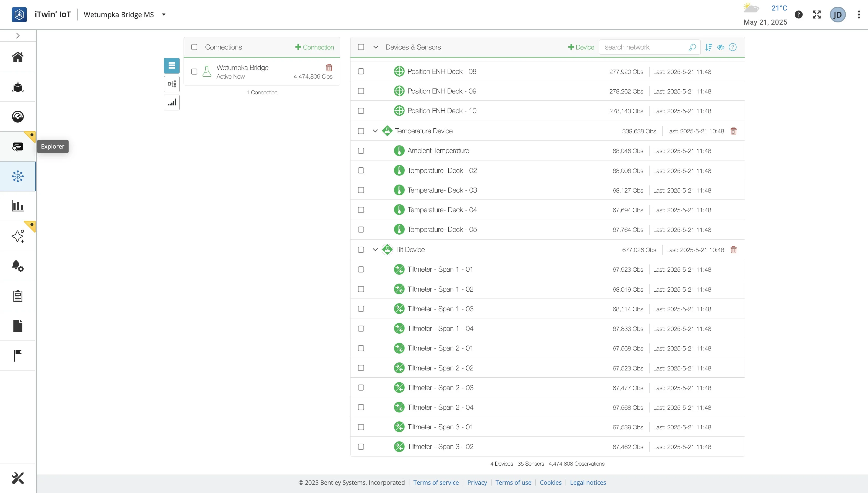Open the Explorer sidebar icon
Screen dimensions: 868x493
(x=18, y=147)
